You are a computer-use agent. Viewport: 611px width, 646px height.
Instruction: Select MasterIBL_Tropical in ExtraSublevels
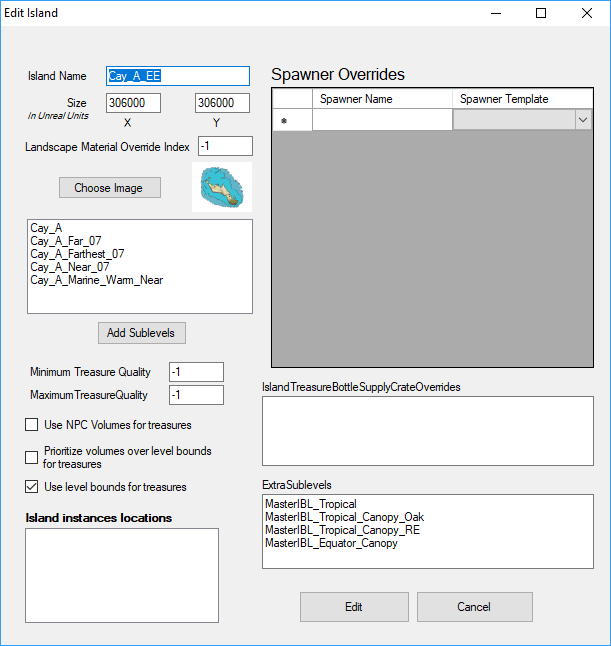pyautogui.click(x=311, y=504)
